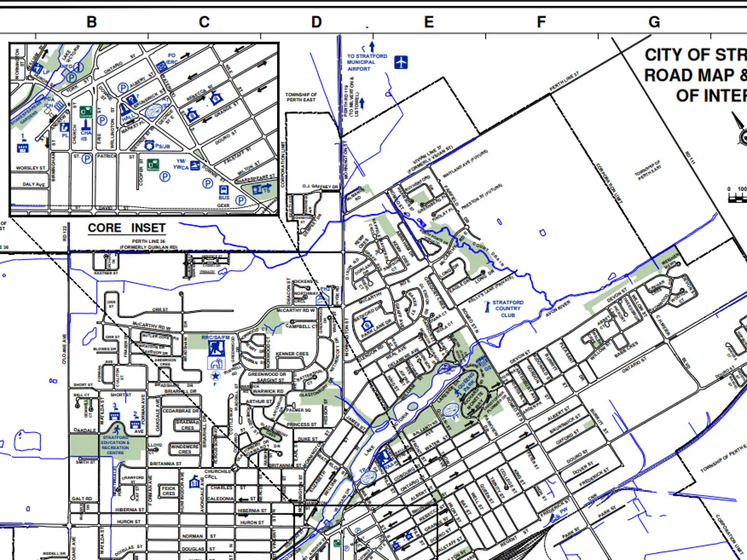The image size is (747, 560).
Task: Click the 'STRATFORD COUNTRY CLUB' label
Action: click(508, 309)
